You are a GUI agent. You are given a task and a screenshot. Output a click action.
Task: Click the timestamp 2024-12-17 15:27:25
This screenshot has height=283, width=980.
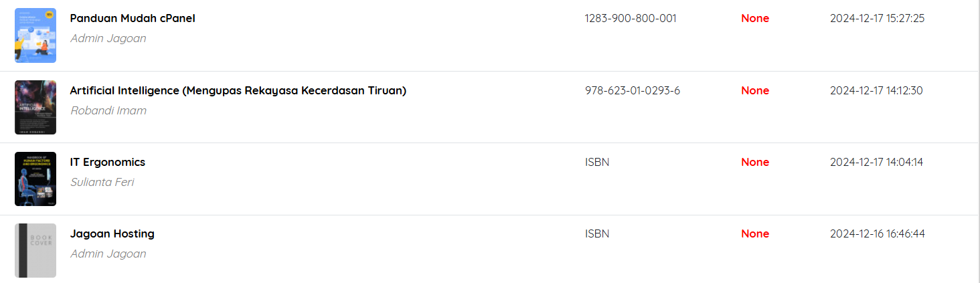point(877,19)
